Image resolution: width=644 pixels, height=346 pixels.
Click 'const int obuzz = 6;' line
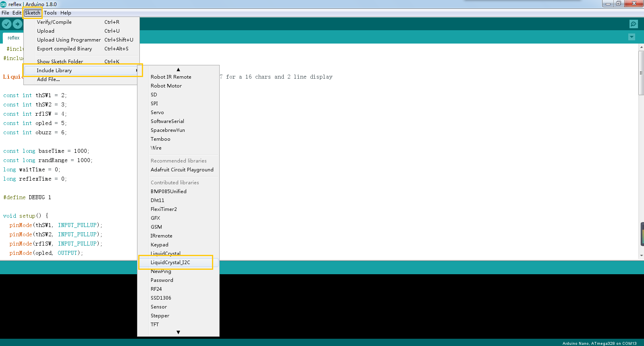point(35,132)
